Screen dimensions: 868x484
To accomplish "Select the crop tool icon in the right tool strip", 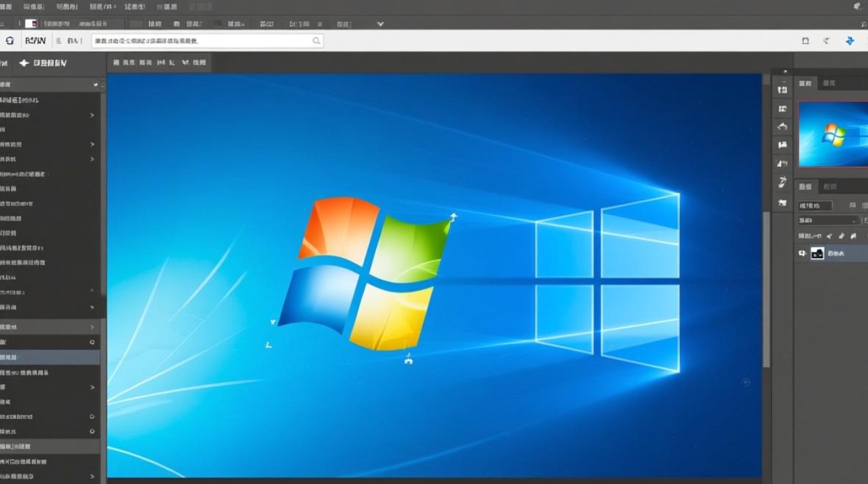I will tap(782, 108).
